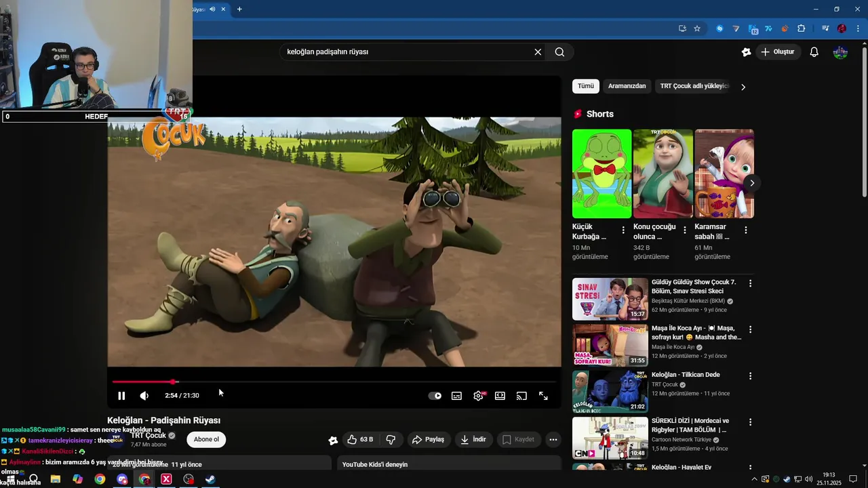Close the current browser tab

(223, 9)
